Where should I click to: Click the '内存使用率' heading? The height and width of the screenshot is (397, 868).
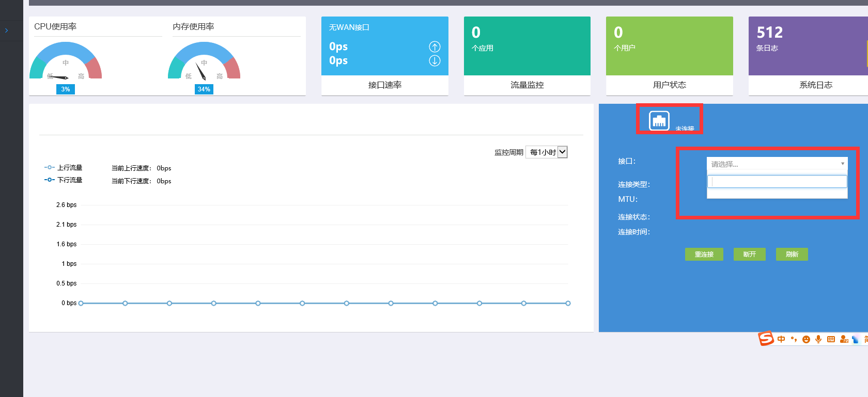pyautogui.click(x=193, y=26)
